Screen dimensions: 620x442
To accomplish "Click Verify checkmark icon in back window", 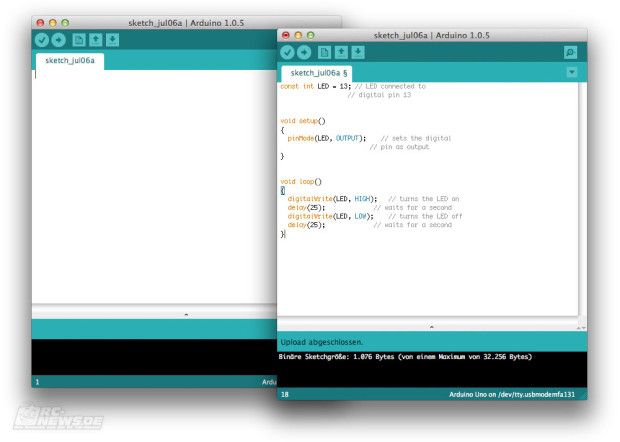I will pos(42,40).
